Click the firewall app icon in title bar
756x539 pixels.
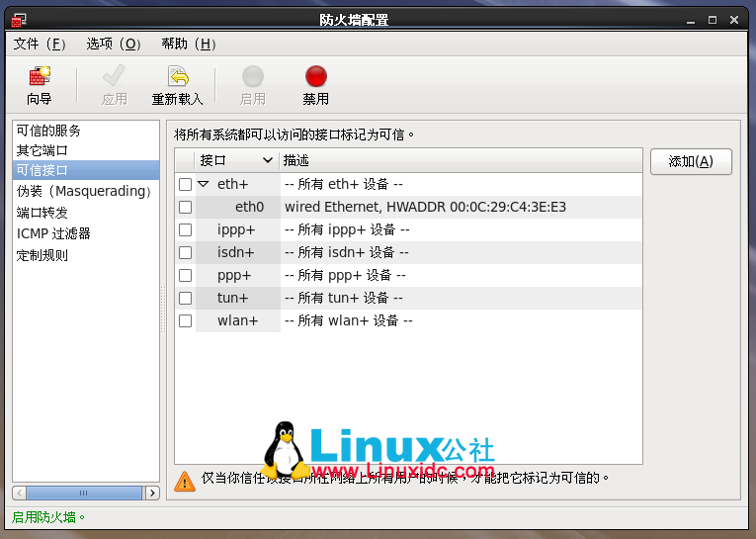coord(19,20)
